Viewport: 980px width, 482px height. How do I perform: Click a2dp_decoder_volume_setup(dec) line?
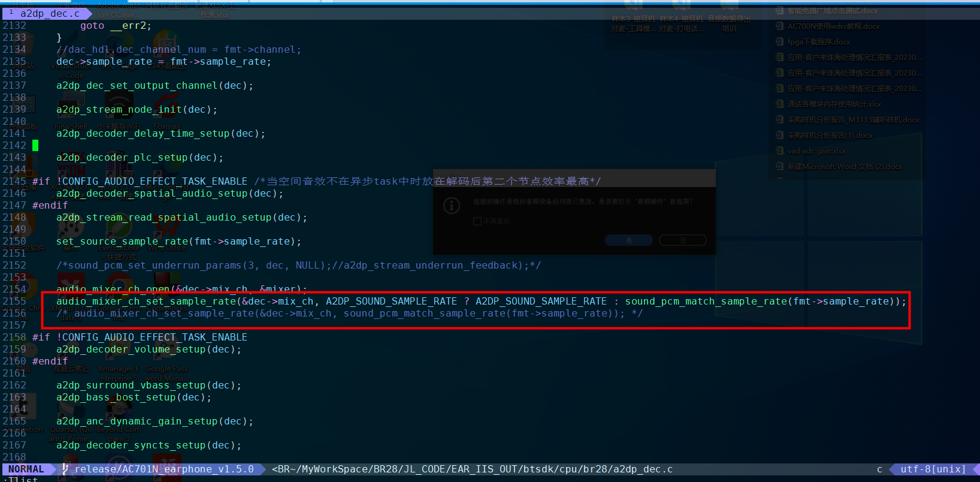coord(149,350)
